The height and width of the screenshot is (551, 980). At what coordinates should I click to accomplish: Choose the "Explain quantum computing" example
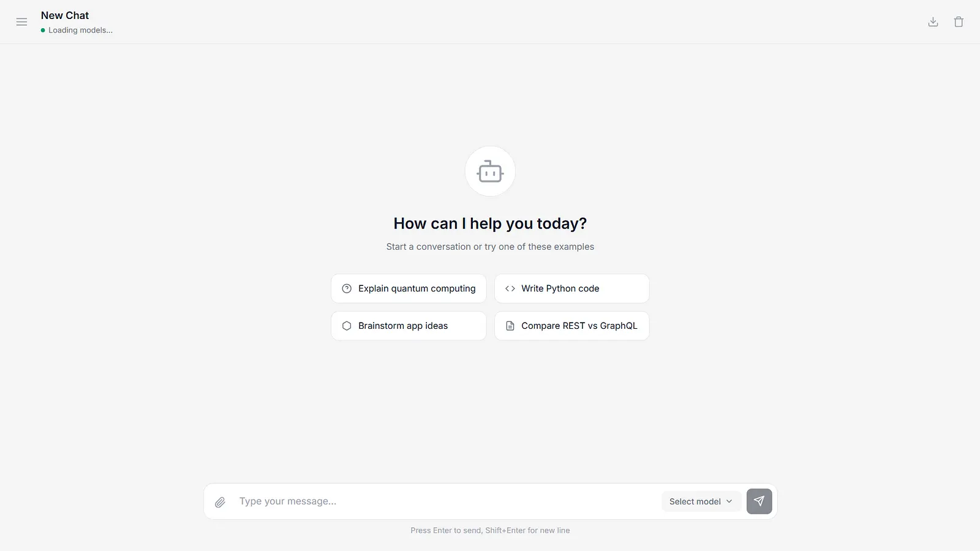417,288
